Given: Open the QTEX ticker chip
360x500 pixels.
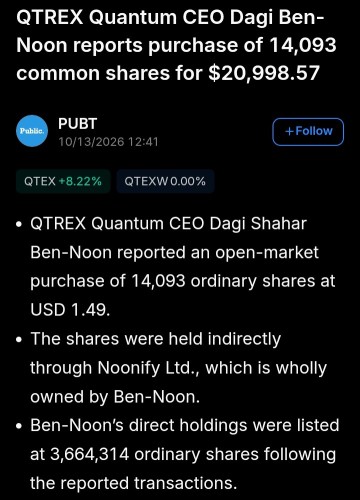Looking at the screenshot, I should click(63, 181).
